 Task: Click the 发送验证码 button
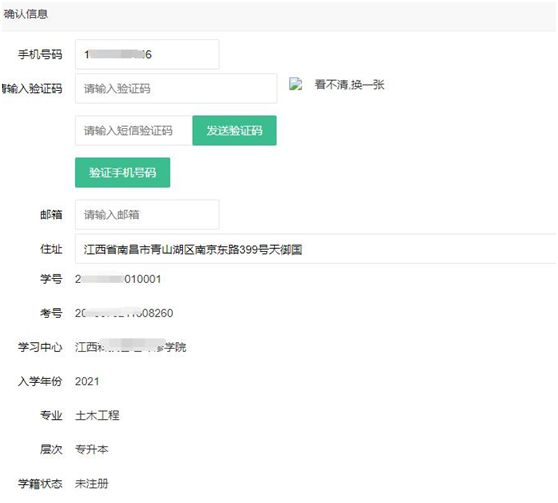point(235,130)
